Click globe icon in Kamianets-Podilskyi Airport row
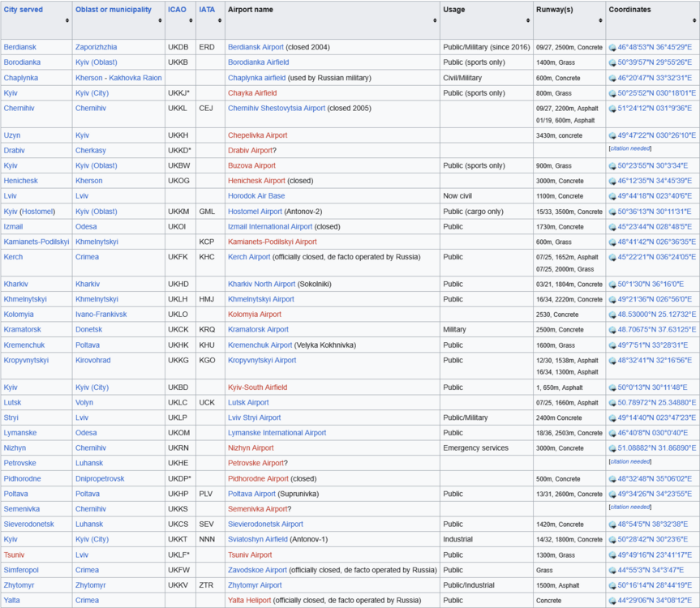The width and height of the screenshot is (700, 608). click(612, 242)
